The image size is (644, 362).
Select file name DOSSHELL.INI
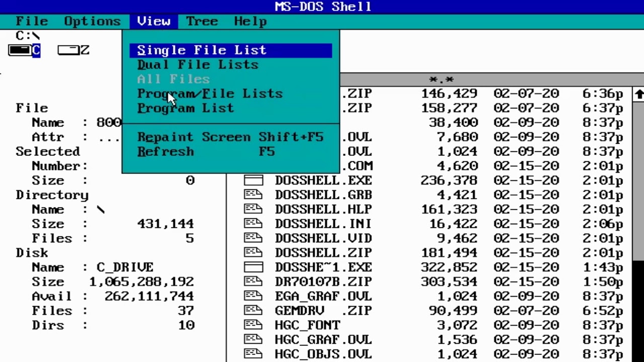(324, 224)
